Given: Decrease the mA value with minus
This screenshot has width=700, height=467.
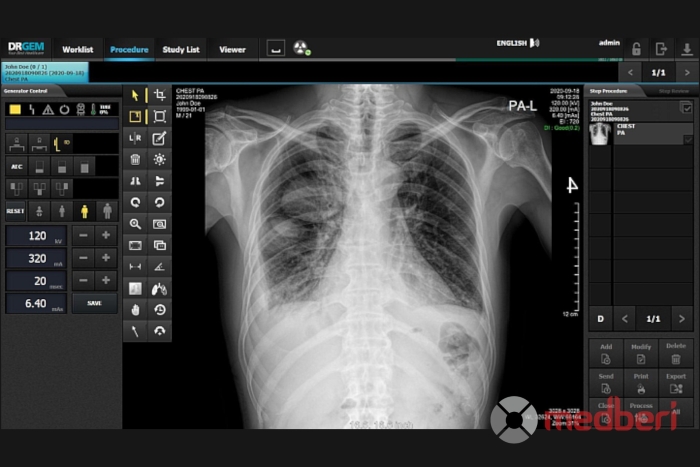Looking at the screenshot, I should pos(83,258).
